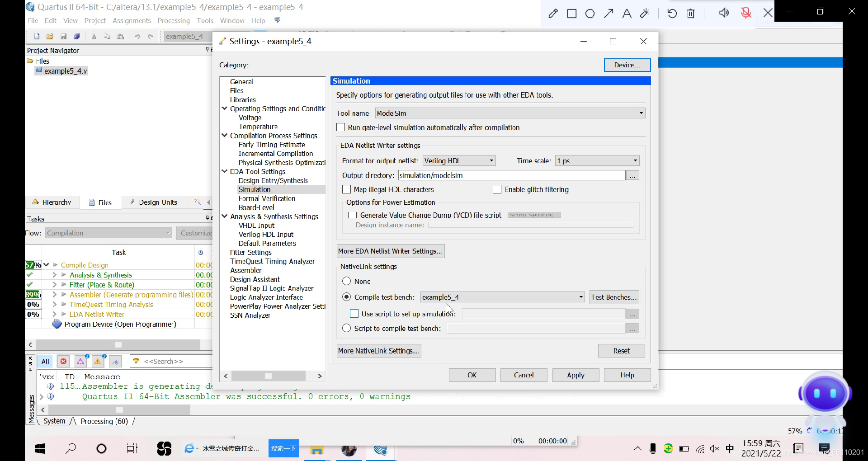Click the Paste toolbar icon
The height and width of the screenshot is (461, 868).
[x=120, y=37]
